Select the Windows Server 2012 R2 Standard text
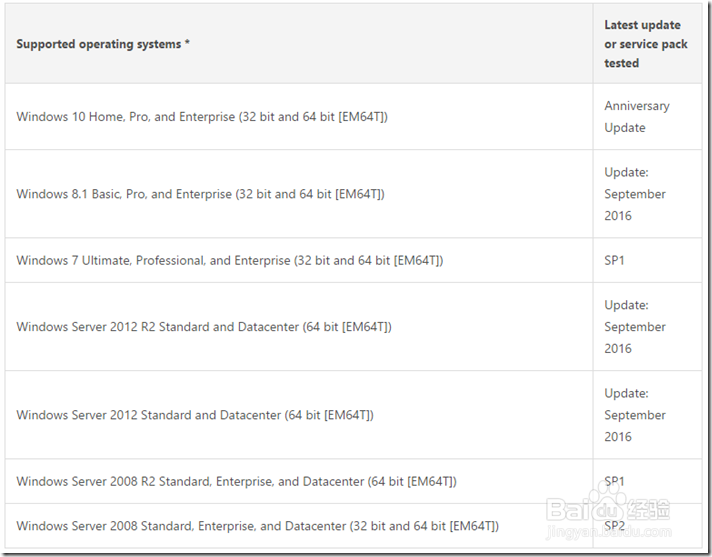 click(204, 327)
